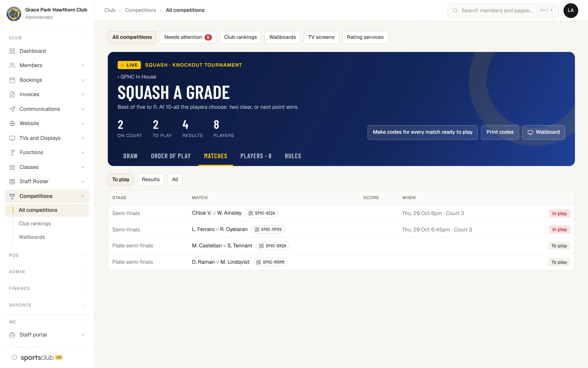Open Wallboards in the sidebar submenu
Screen dimensions: 588x368
point(32,237)
